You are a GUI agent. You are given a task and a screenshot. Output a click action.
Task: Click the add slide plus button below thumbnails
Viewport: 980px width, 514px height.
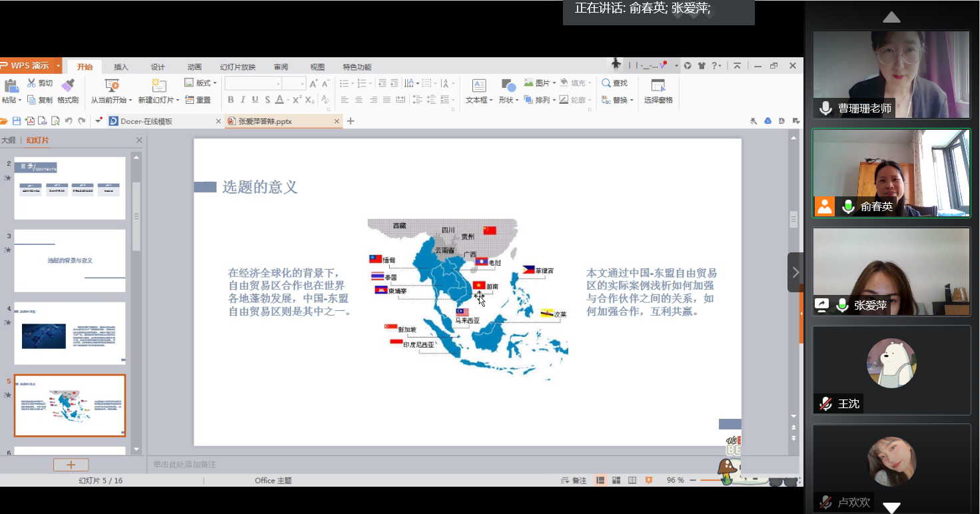coord(71,465)
